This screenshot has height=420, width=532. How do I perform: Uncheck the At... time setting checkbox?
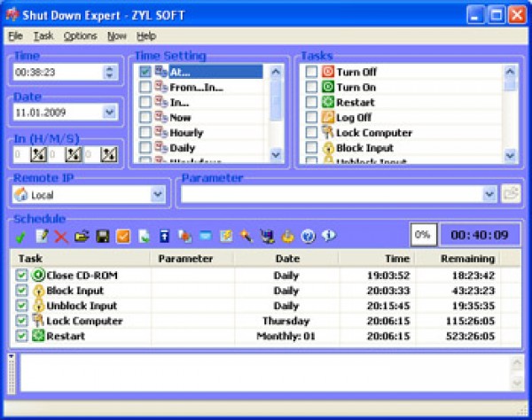145,72
